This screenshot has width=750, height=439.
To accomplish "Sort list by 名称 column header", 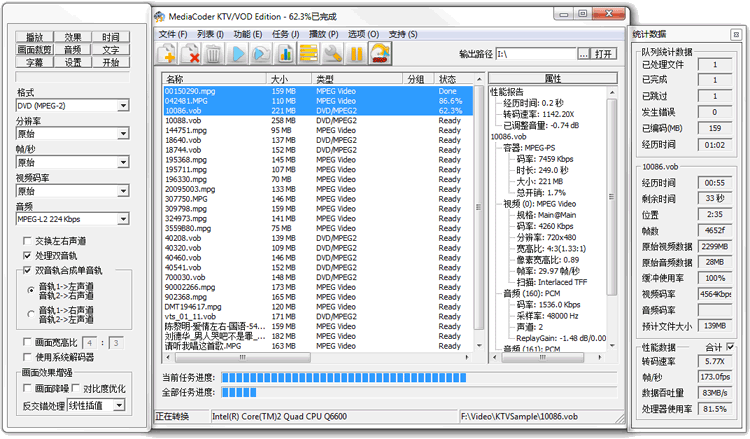I will (214, 79).
